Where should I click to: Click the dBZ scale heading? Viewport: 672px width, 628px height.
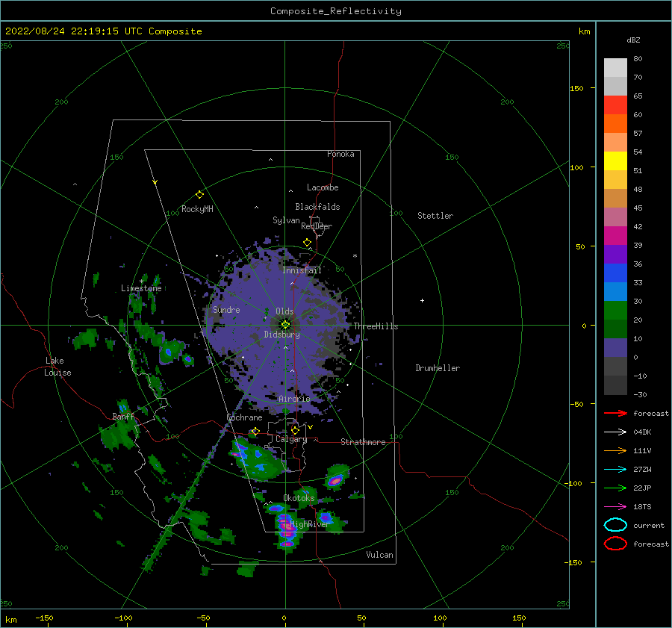click(x=633, y=40)
